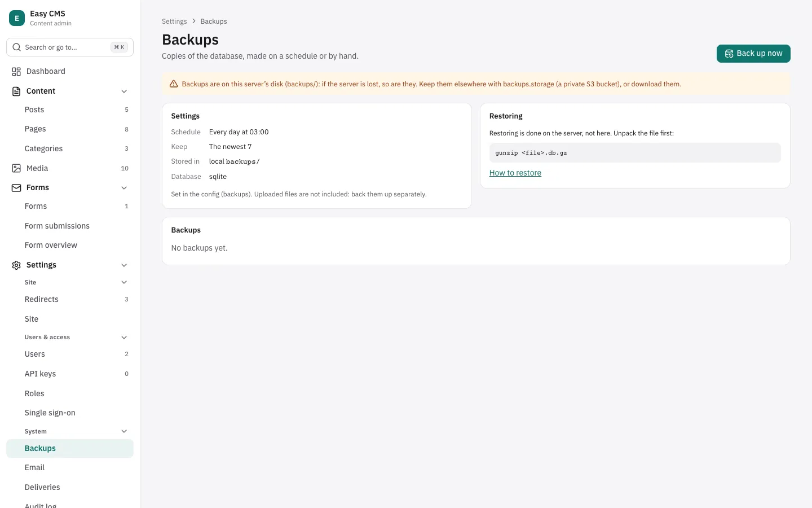Image resolution: width=812 pixels, height=508 pixels.
Task: Collapse the Content section chevron
Action: [x=124, y=91]
